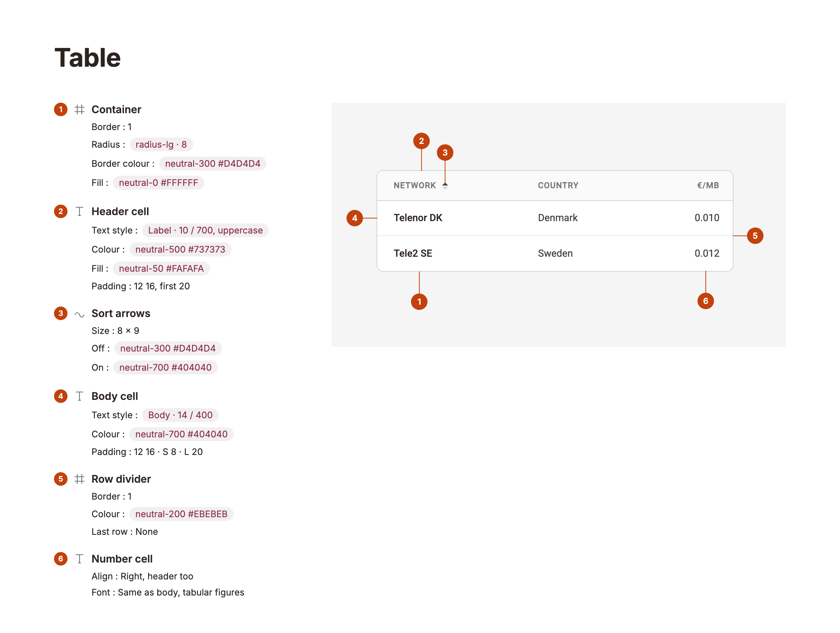Select the radius-lg · 8 token chip
Viewport: 840px width, 633px height.
(161, 145)
